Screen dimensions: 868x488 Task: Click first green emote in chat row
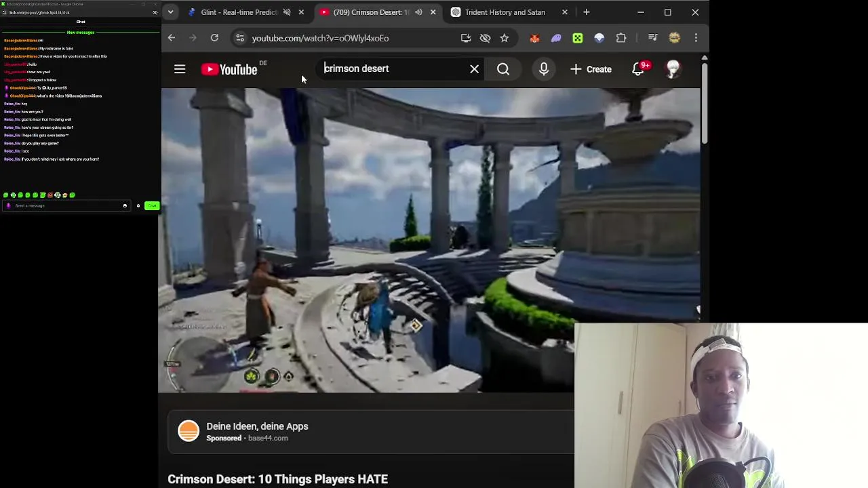coord(6,195)
